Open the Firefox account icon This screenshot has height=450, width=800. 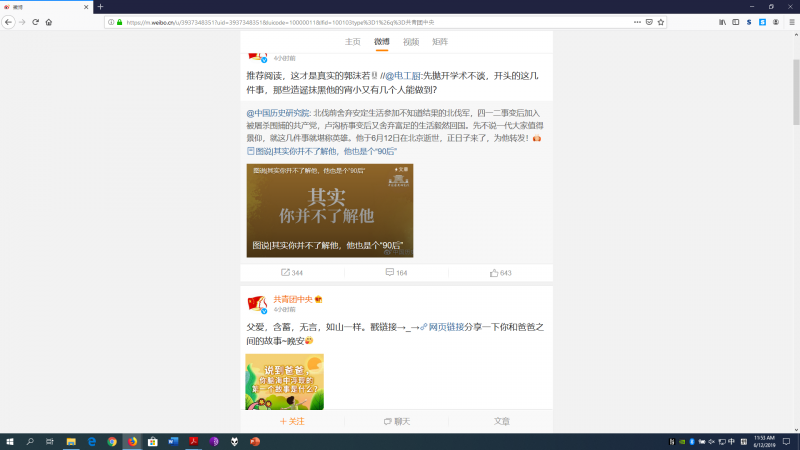coord(776,22)
